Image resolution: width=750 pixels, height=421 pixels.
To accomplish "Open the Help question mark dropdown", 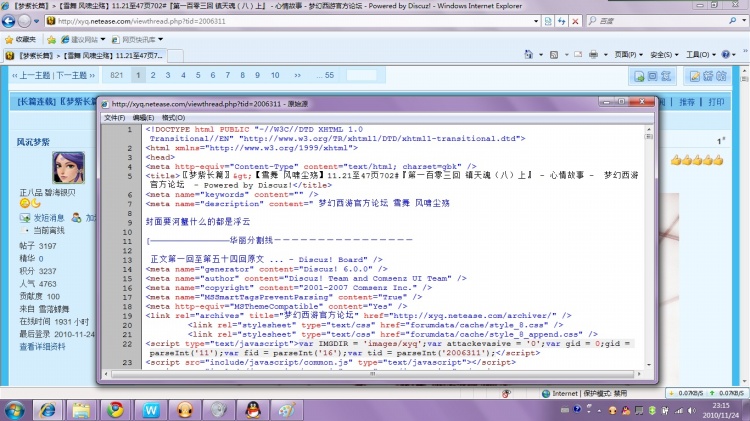I will pyautogui.click(x=729, y=55).
